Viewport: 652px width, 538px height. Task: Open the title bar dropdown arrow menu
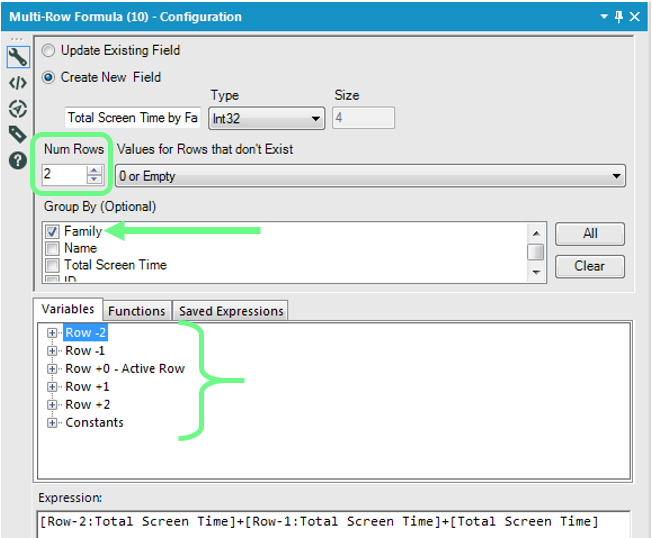click(x=604, y=17)
